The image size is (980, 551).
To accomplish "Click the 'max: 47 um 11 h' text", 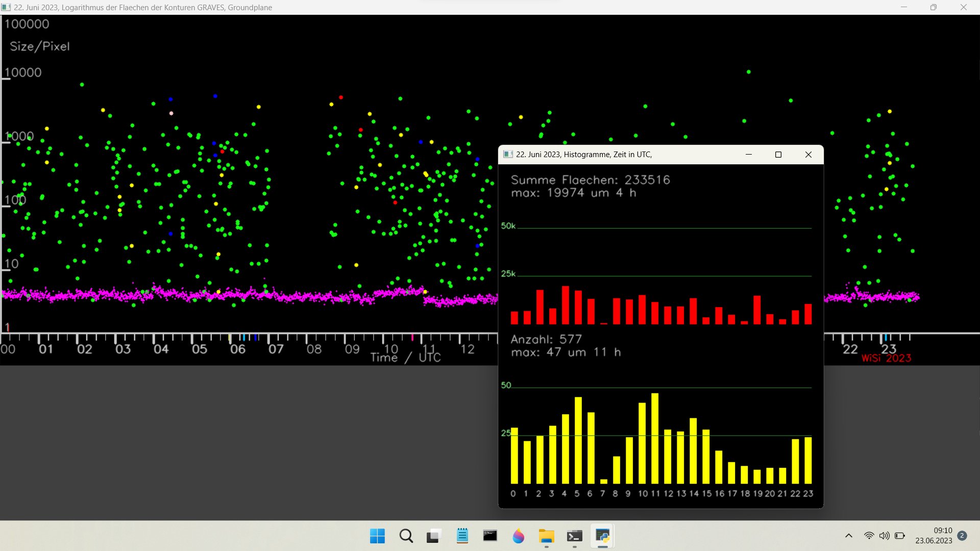I will pos(566,352).
